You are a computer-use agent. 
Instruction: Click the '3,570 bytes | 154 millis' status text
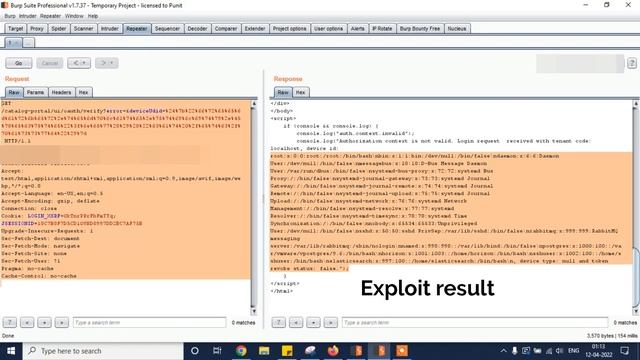(x=612, y=336)
